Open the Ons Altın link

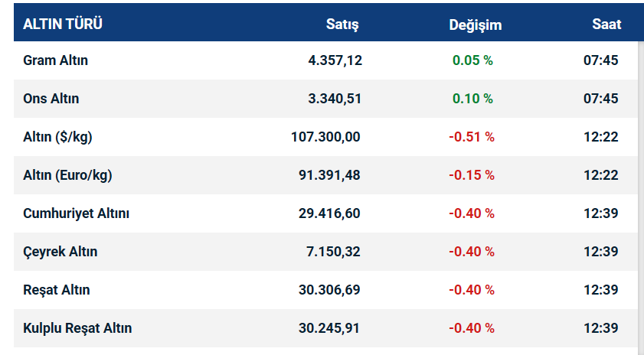51,99
